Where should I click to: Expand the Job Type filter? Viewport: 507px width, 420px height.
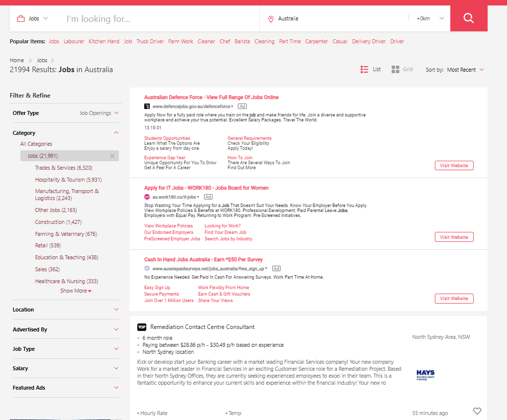pyautogui.click(x=66, y=349)
